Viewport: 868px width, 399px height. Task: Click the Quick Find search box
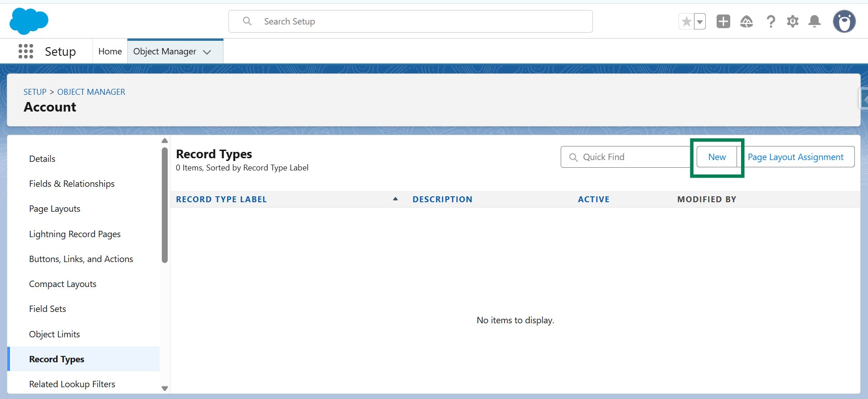[x=626, y=157]
